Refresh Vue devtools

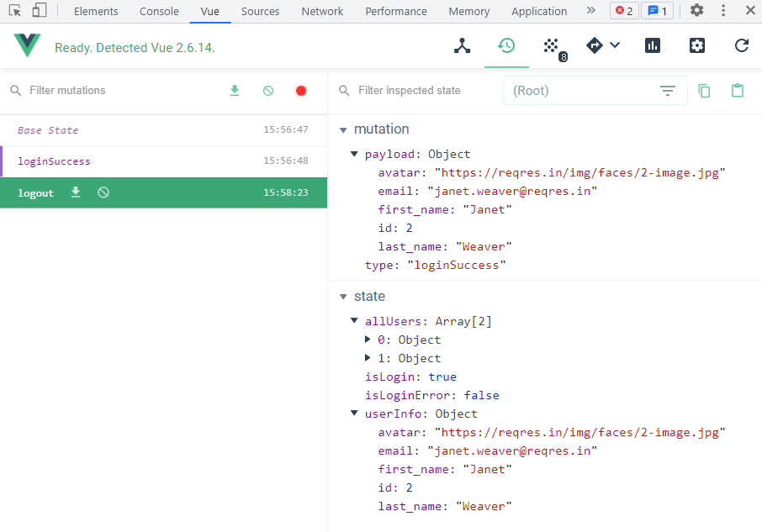[742, 45]
